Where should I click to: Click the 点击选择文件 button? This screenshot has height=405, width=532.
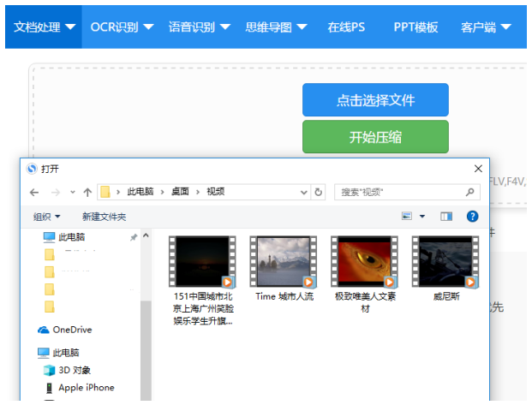click(x=375, y=100)
